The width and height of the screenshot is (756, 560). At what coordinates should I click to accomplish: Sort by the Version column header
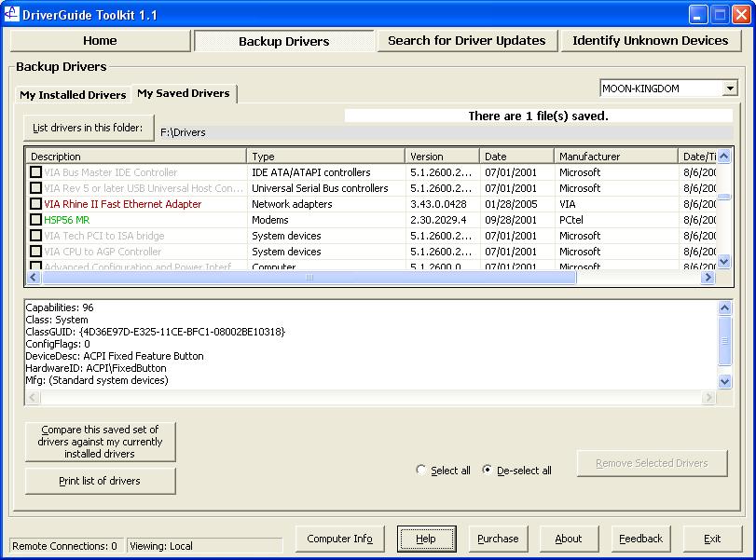442,157
